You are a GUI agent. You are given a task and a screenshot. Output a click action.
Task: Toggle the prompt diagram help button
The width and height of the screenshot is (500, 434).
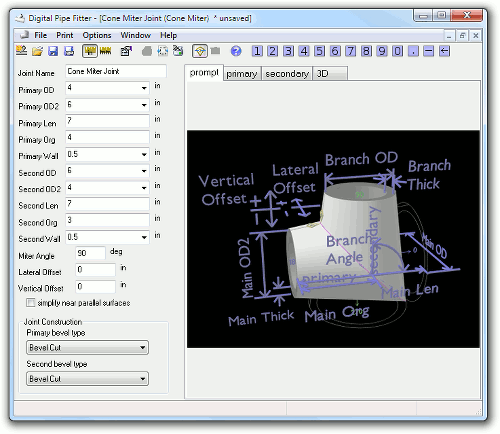point(200,51)
